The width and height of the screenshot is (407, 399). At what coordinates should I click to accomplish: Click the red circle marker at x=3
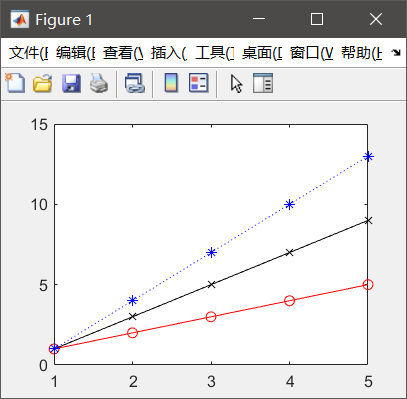(211, 317)
